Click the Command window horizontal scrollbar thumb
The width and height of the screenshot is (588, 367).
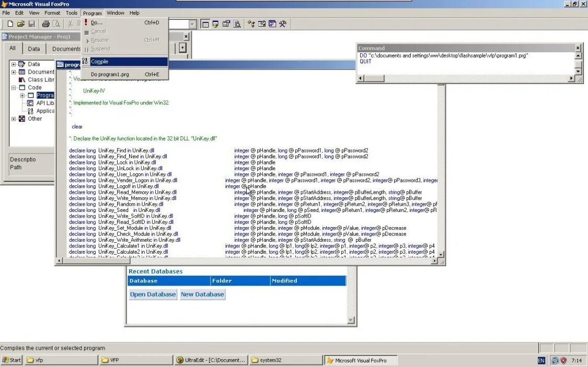(x=374, y=78)
